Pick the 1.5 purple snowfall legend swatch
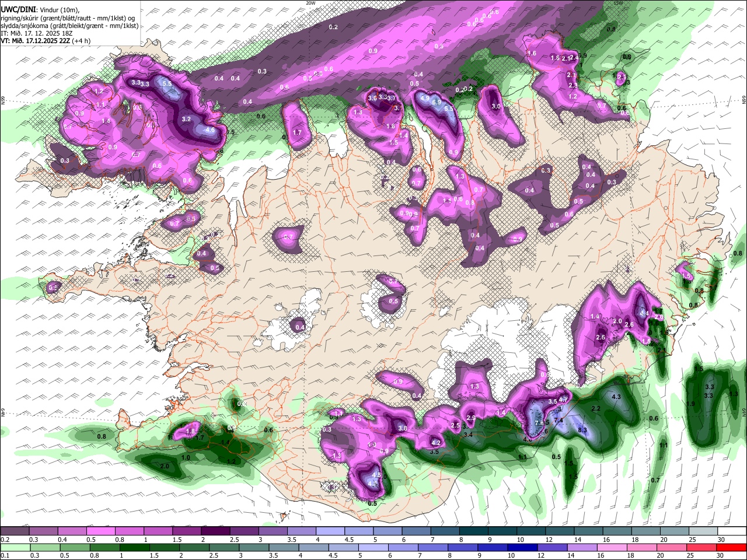 [187, 531]
